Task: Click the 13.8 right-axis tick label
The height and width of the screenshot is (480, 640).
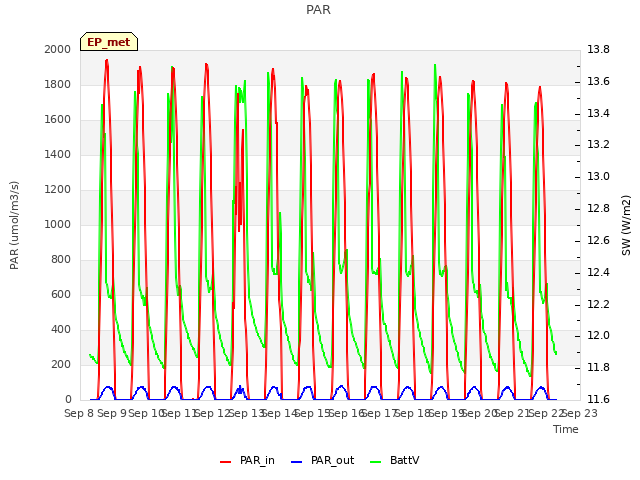Action: tap(598, 49)
